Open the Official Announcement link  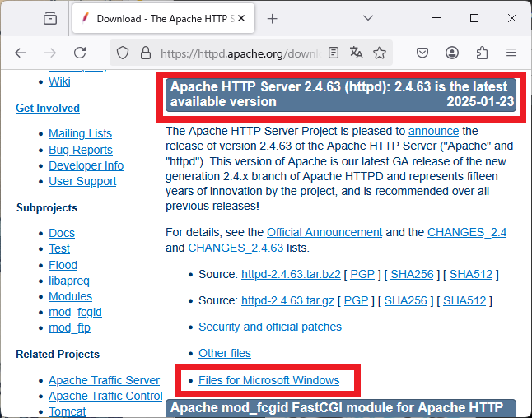pyautogui.click(x=324, y=232)
